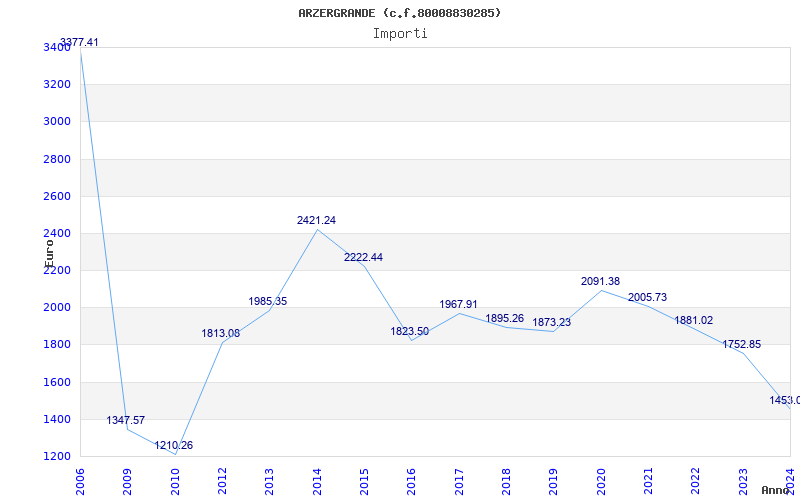Viewport: 800px width, 500px height.
Task: Click the 1752.85 data label
Action: (x=741, y=345)
